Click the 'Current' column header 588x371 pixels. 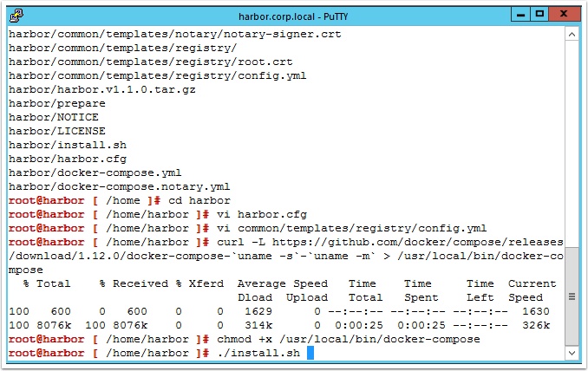[x=532, y=283]
